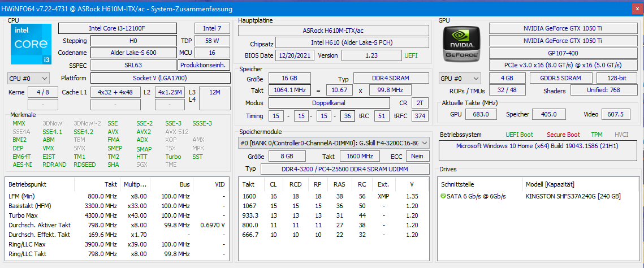644x268 pixels.
Task: Click the DDR4-3200 / PC4-25600 type field
Action: click(344, 168)
